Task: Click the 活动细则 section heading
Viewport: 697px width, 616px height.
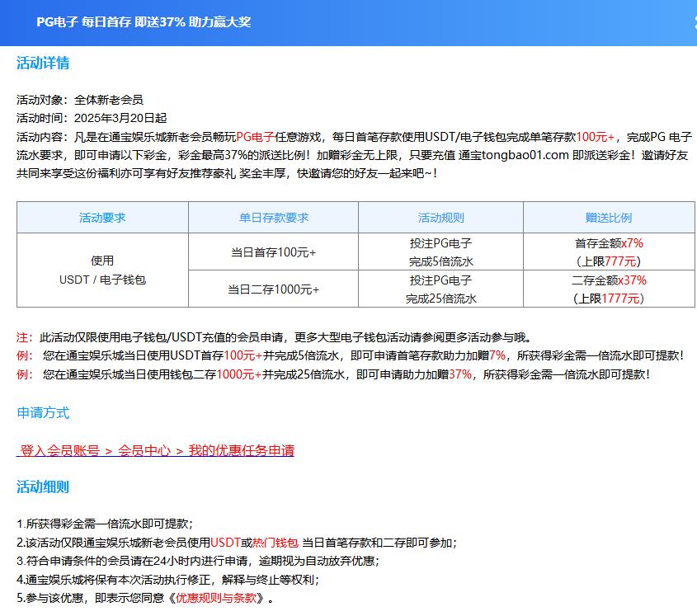Action: pos(43,487)
